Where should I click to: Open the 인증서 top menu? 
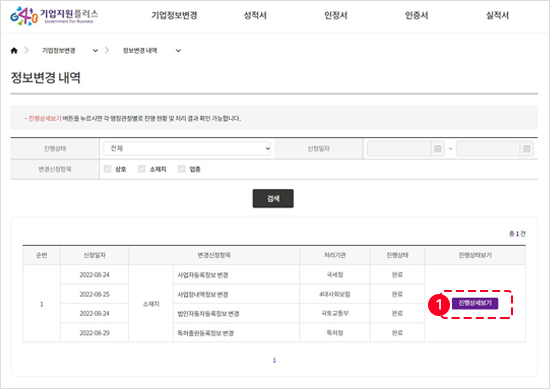pos(417,15)
